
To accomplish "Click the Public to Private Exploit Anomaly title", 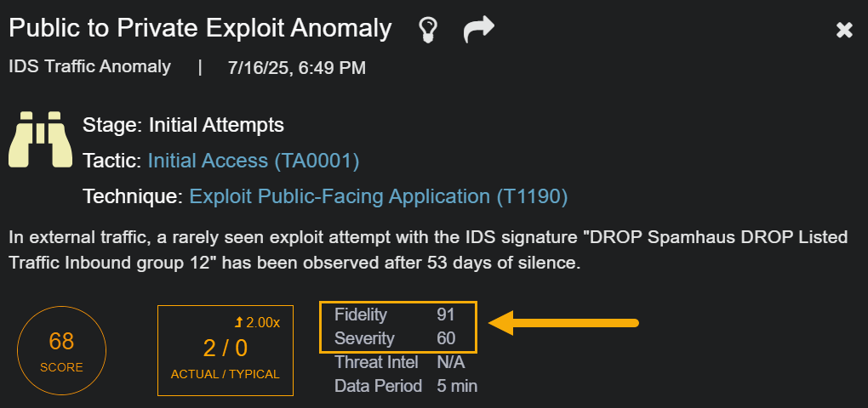I will click(x=200, y=29).
